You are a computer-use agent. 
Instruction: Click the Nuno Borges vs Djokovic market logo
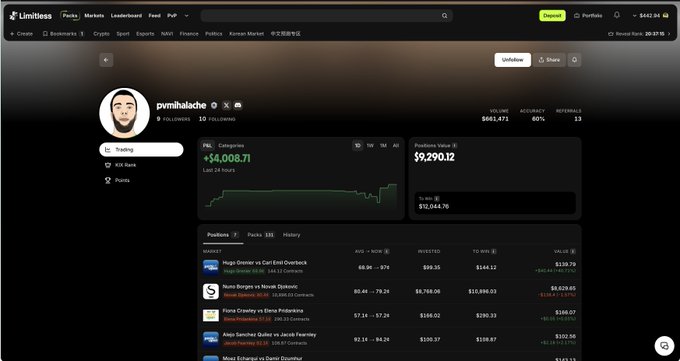click(x=211, y=291)
